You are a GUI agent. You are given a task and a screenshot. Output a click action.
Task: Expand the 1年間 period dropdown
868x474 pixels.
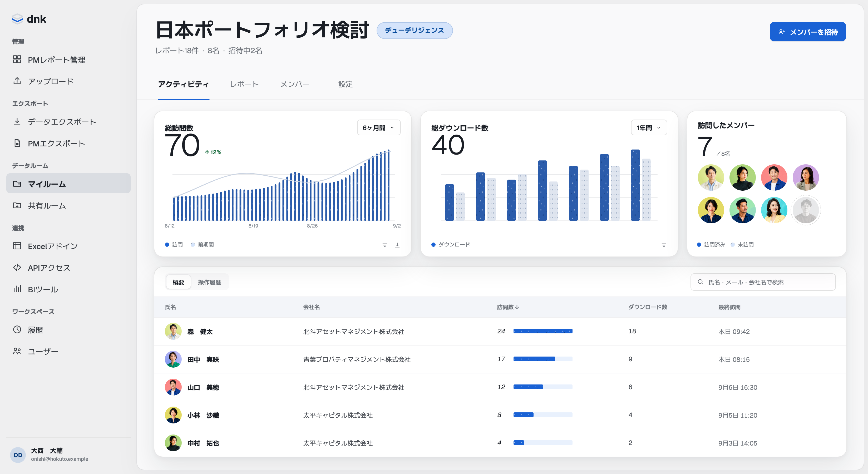649,128
